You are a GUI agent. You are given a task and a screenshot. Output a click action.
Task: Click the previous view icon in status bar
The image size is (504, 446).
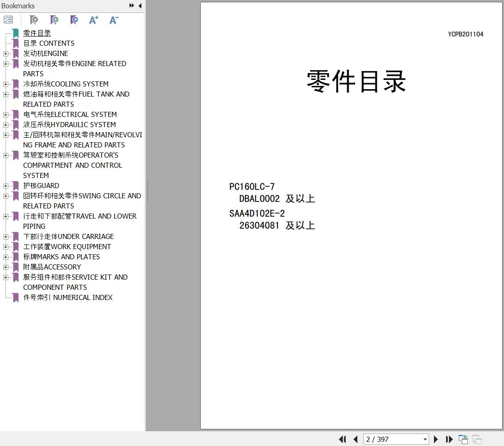click(463, 439)
